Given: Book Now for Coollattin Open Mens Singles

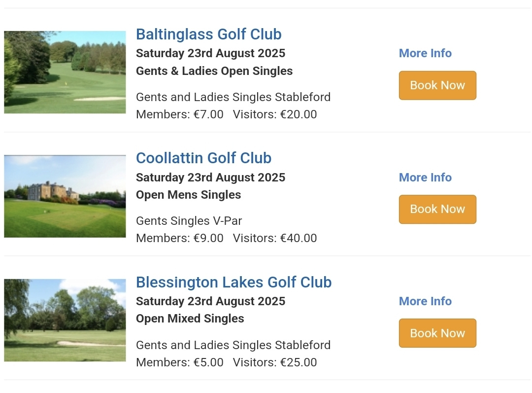Looking at the screenshot, I should (437, 209).
